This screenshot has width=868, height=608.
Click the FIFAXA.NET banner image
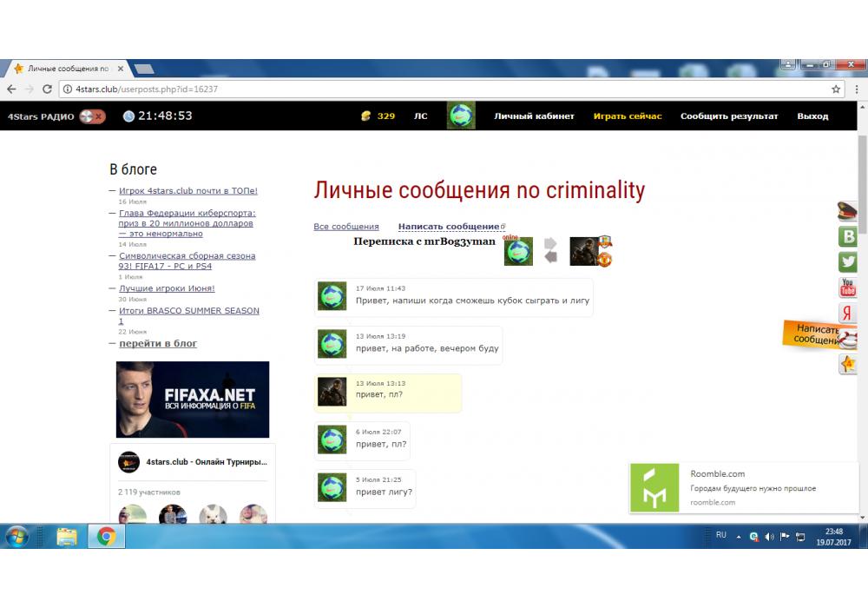pos(193,400)
